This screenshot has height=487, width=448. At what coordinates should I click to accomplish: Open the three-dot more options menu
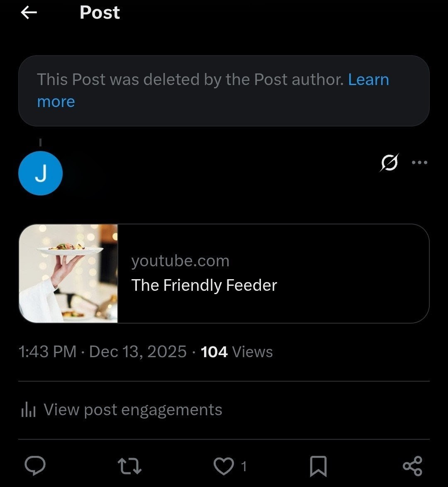click(x=419, y=163)
